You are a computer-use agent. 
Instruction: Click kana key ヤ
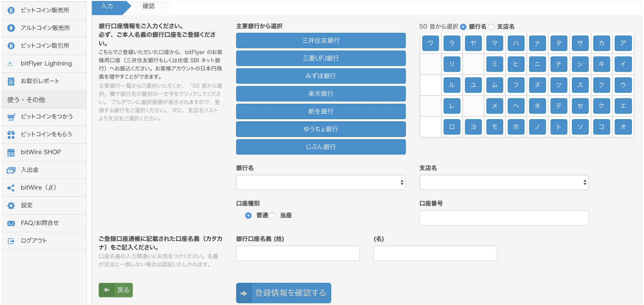[x=473, y=43]
